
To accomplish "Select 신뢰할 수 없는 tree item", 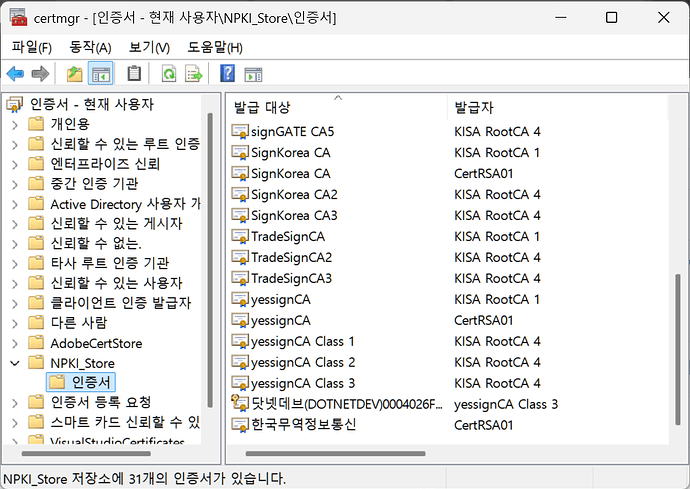I will (x=96, y=243).
